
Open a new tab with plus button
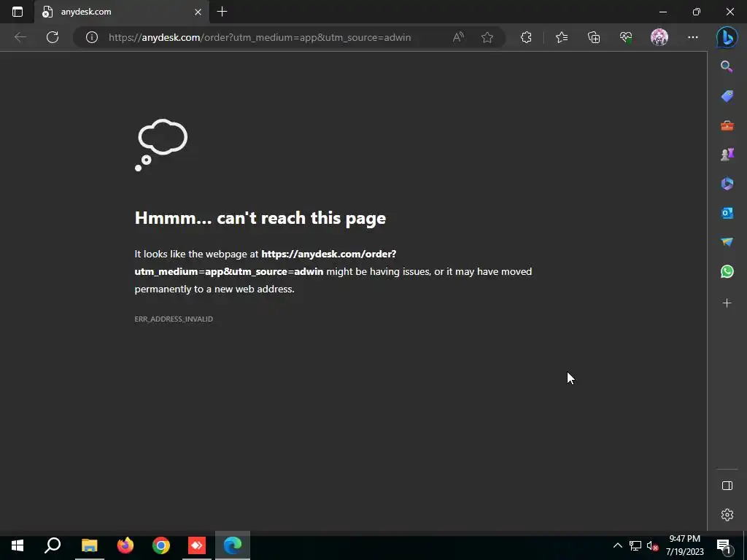pyautogui.click(x=222, y=12)
